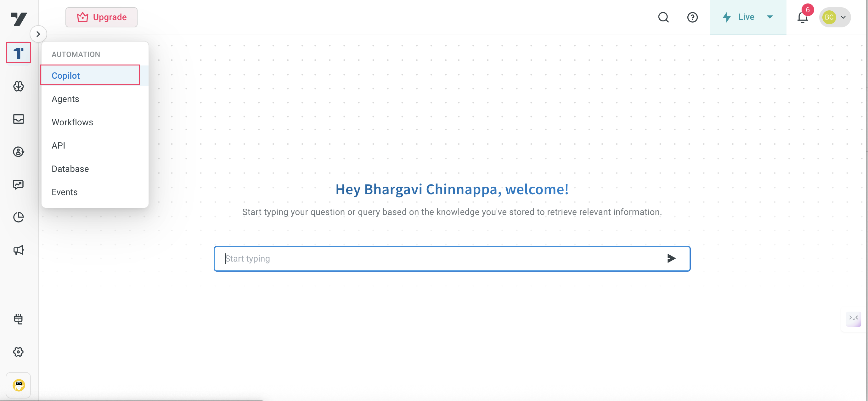Screen dimensions: 868x401
Task: Send the query with arrow icon
Action: click(x=671, y=258)
